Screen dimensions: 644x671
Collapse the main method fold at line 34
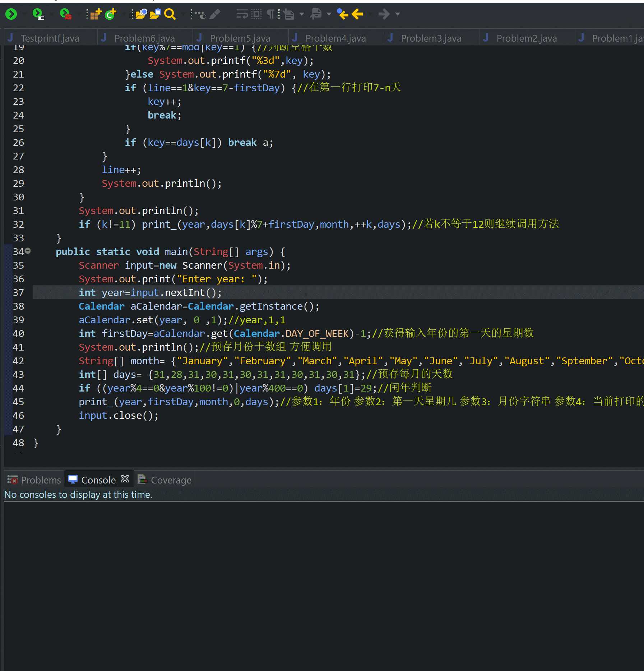pyautogui.click(x=28, y=251)
